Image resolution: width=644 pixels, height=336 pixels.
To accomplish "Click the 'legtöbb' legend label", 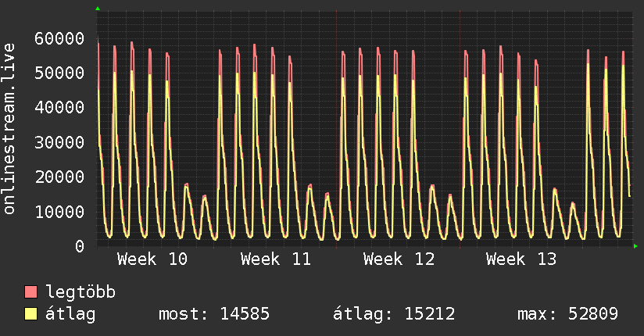I will 80,292.
